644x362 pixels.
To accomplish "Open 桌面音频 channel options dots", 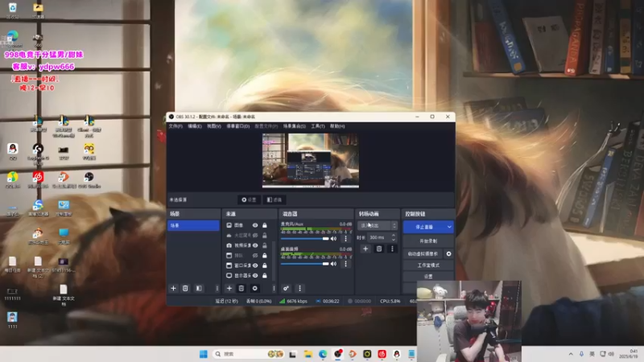I will click(345, 264).
